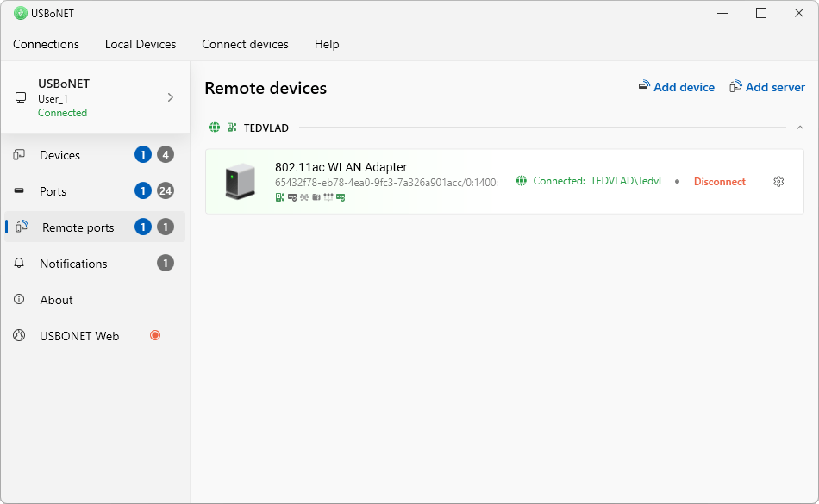The height and width of the screenshot is (504, 819).
Task: Open the Help menu
Action: tap(327, 44)
